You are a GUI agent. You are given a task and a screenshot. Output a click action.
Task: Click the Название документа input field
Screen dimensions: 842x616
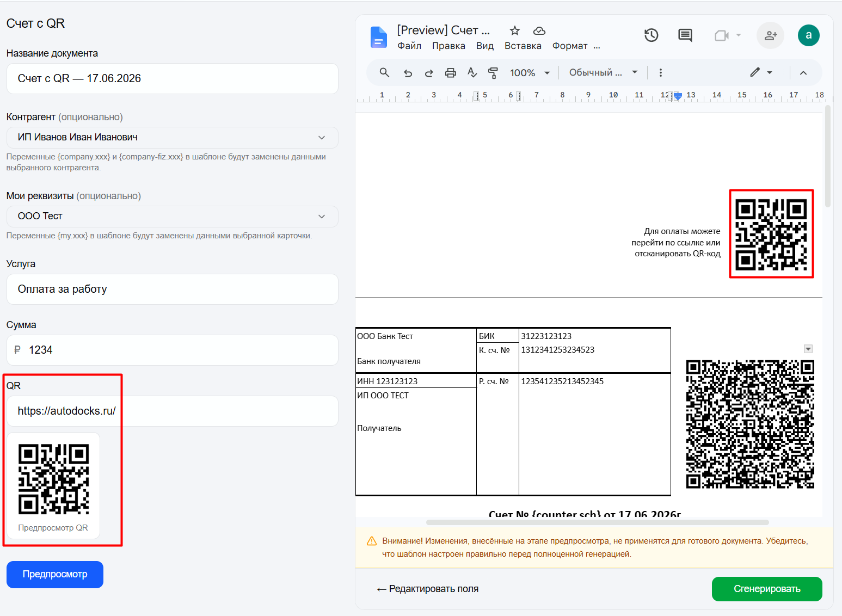tap(173, 78)
